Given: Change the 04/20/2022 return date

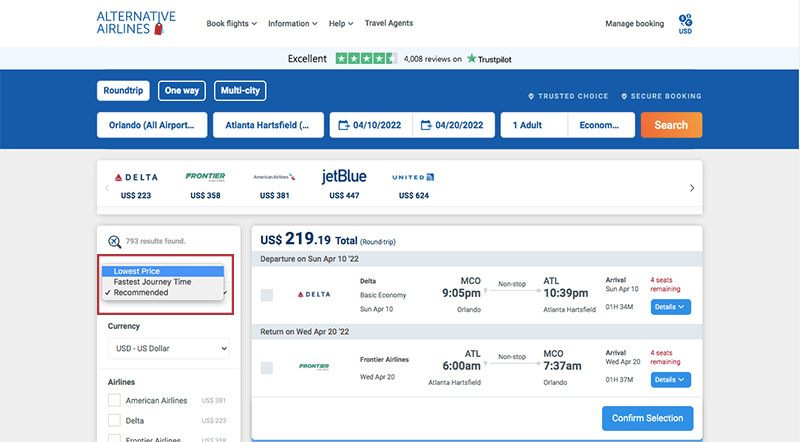Looking at the screenshot, I should click(x=454, y=125).
